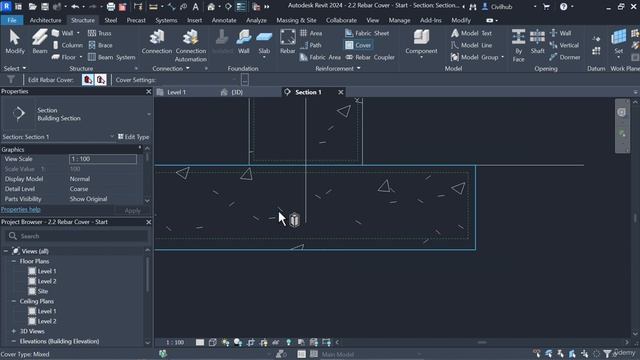This screenshot has width=640, height=360.
Task: Open the Steel ribbon tab
Action: [111, 20]
